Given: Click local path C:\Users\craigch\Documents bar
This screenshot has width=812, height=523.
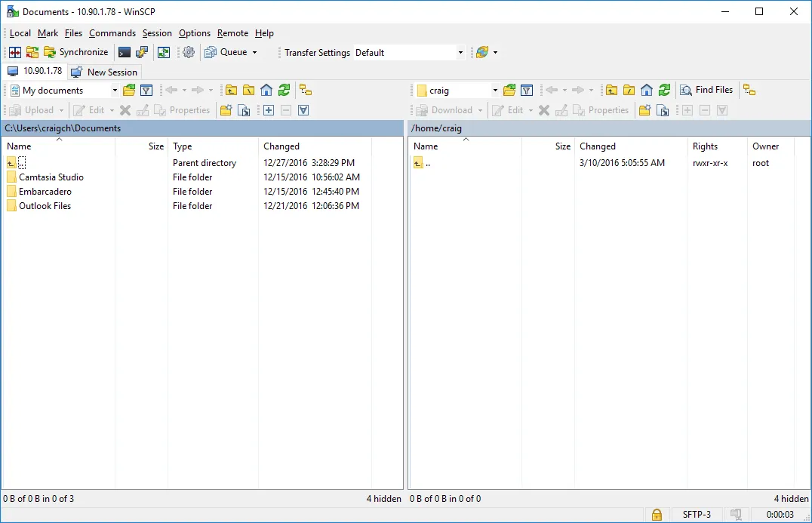Looking at the screenshot, I should pos(202,128).
